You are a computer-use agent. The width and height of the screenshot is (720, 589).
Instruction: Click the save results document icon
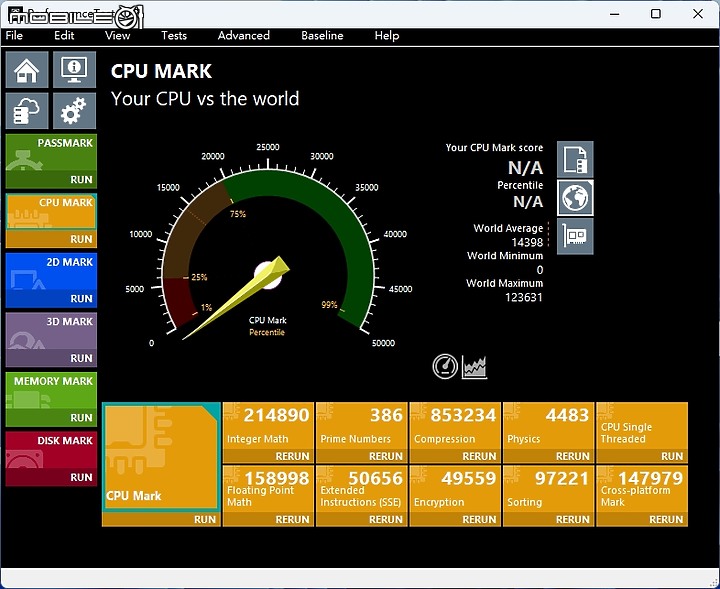(575, 159)
